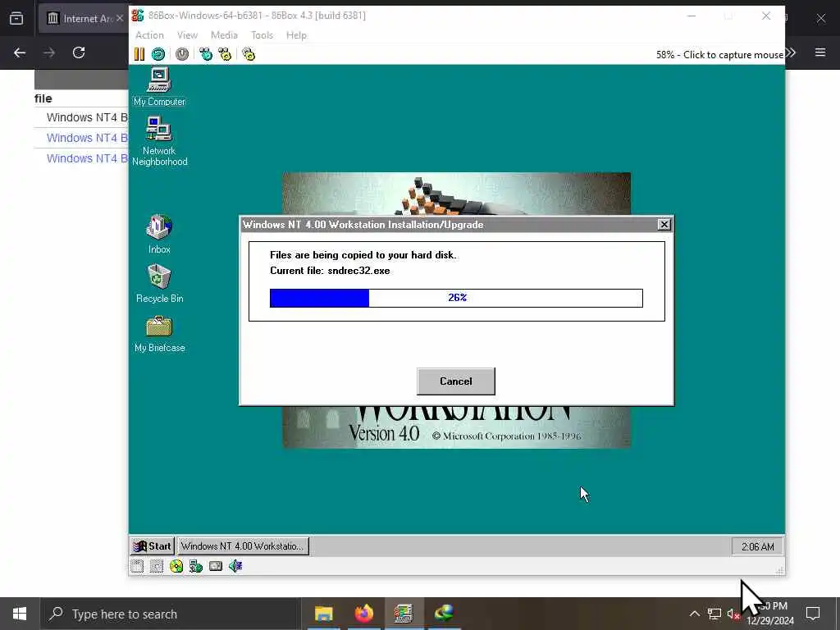Open the Tools menu in 86Box
This screenshot has height=630, width=840.
pyautogui.click(x=262, y=35)
